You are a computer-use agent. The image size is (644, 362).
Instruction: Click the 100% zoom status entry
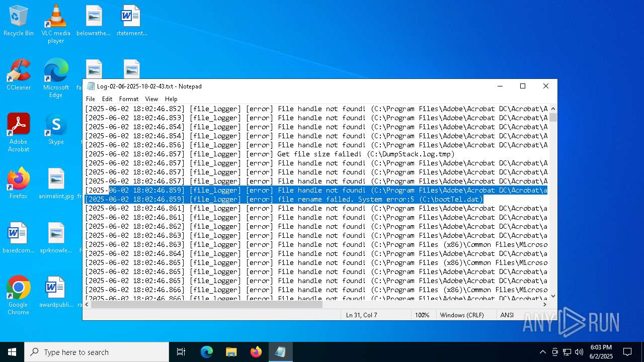pos(422,315)
